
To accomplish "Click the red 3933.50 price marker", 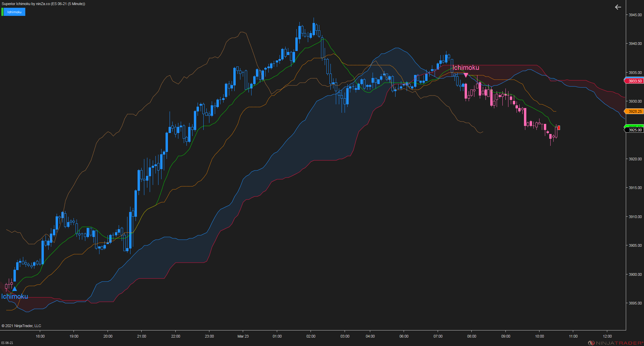I will pyautogui.click(x=634, y=81).
